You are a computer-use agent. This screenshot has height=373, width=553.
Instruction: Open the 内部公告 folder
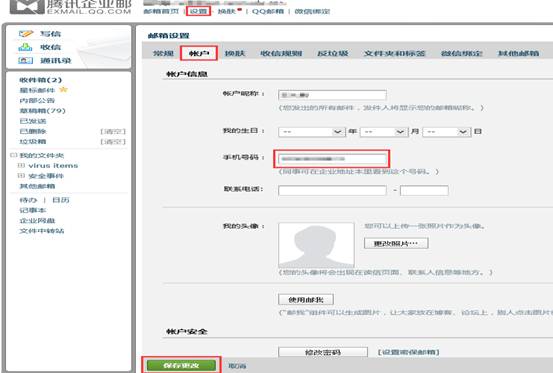(37, 100)
